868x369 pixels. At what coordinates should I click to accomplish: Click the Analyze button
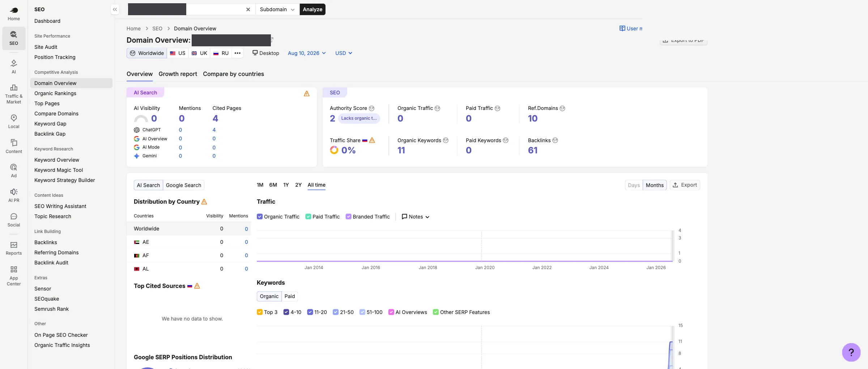(x=312, y=9)
